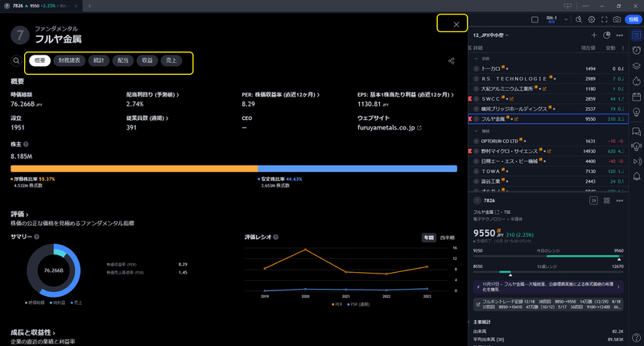The image size is (644, 346).
Task: Collapse the 鉄鋼 section in watchlist
Action: [477, 59]
